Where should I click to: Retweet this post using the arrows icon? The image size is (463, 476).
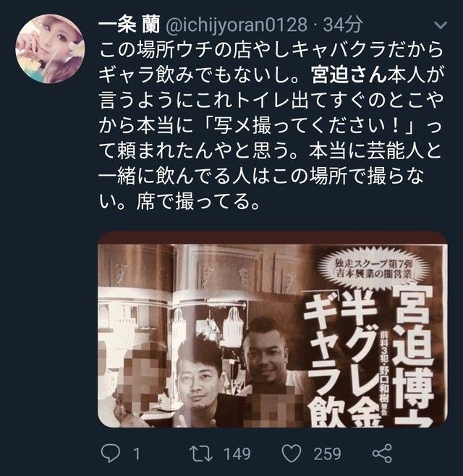[200, 454]
